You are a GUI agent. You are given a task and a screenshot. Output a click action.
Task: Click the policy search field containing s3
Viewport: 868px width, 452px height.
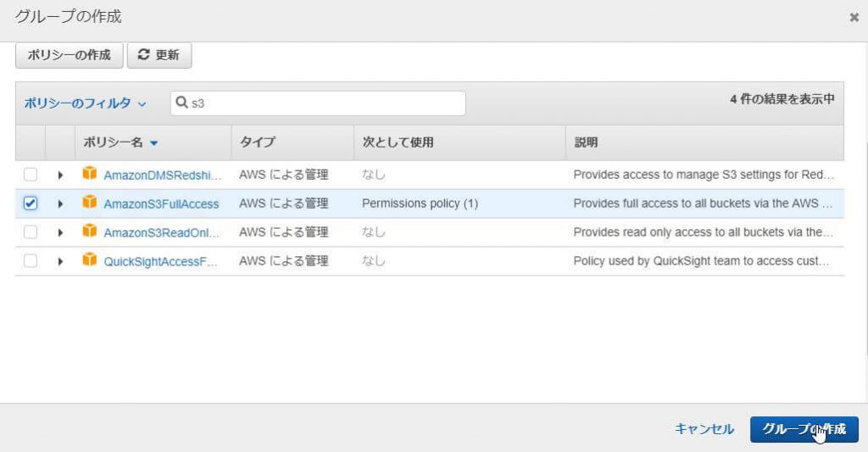tap(319, 103)
